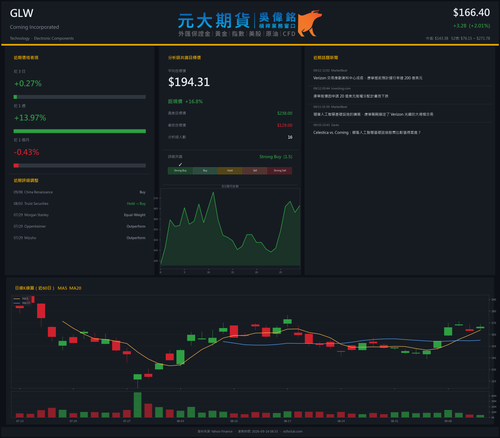The image size is (500, 438).
Task: Click the Hold to Buy upgrade text
Action: (136, 204)
